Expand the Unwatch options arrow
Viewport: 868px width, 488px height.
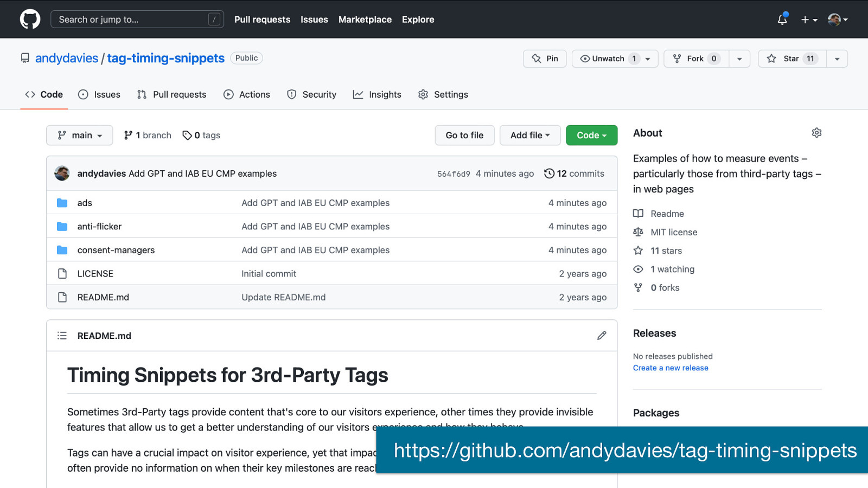648,59
